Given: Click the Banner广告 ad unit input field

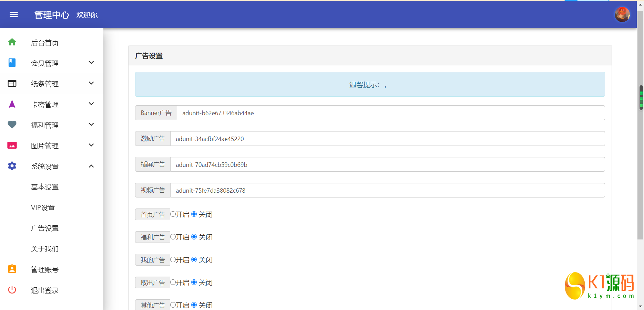Looking at the screenshot, I should [x=390, y=113].
